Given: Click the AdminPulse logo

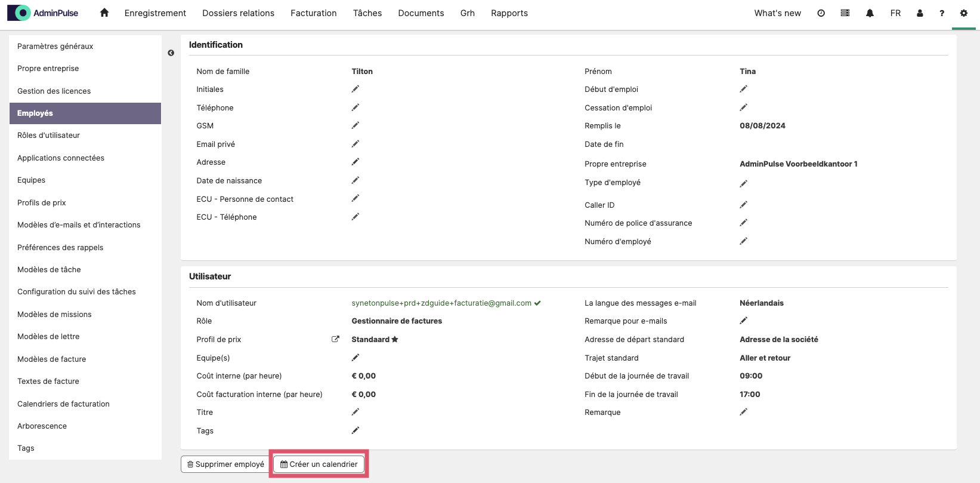Looking at the screenshot, I should click(x=43, y=13).
